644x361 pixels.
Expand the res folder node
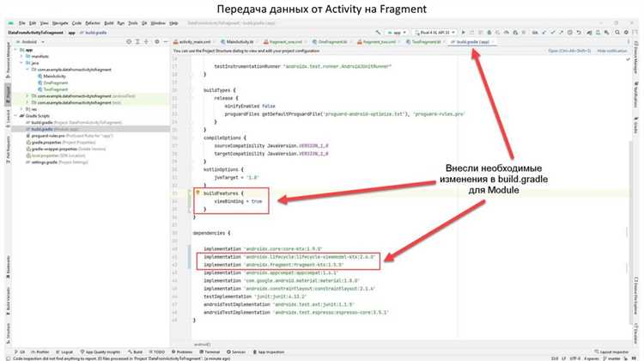pyautogui.click(x=21, y=109)
